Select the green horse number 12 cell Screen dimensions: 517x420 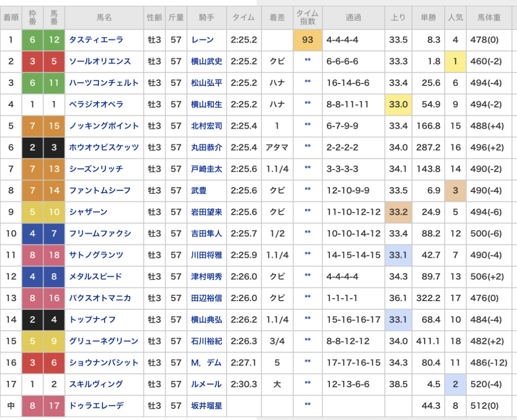coord(54,40)
